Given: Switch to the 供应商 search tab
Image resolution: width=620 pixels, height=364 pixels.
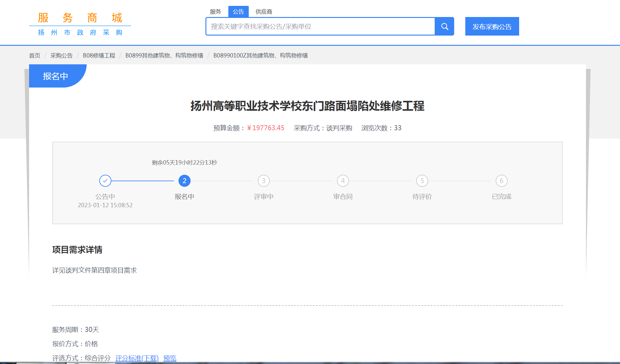Looking at the screenshot, I should [x=264, y=12].
